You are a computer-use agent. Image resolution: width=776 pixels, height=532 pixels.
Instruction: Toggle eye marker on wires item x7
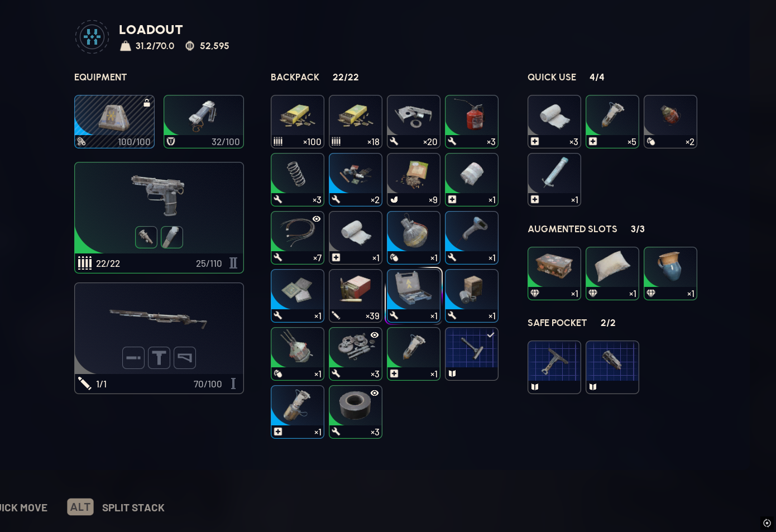point(317,219)
